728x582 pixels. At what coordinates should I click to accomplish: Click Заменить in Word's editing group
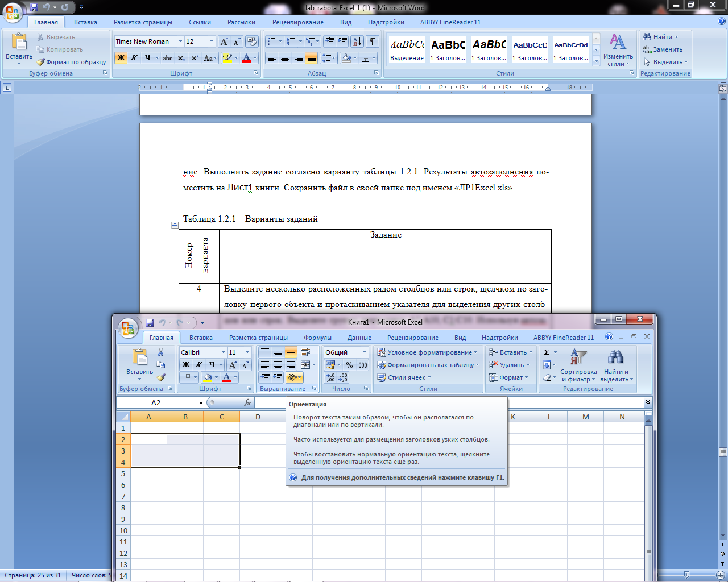663,49
